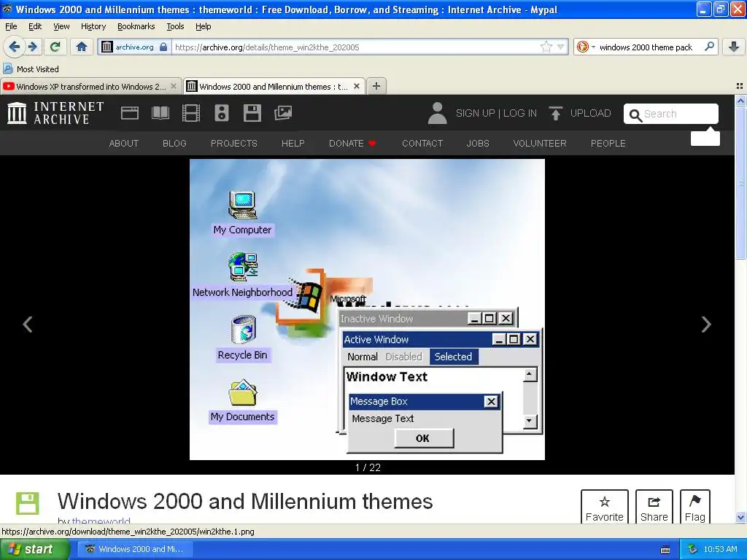Open the Edit menu
747x560 pixels.
point(35,26)
